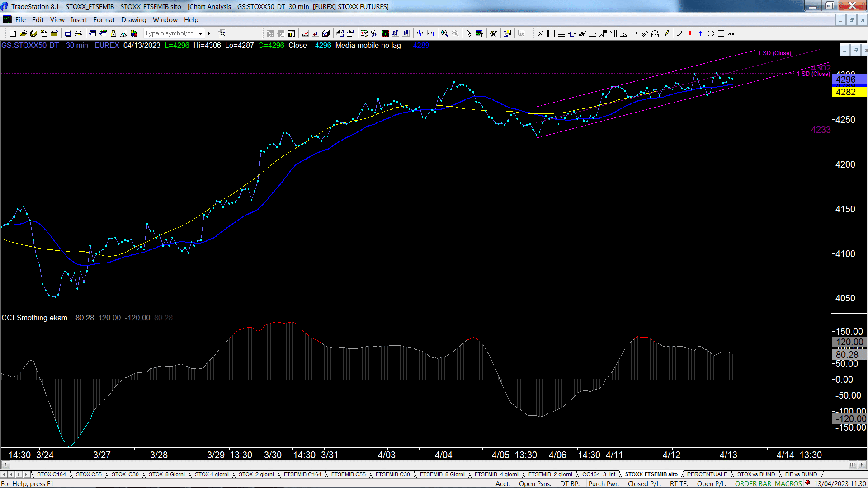Switch to the FTSEMIB C164 tab
868x488 pixels.
click(302, 474)
